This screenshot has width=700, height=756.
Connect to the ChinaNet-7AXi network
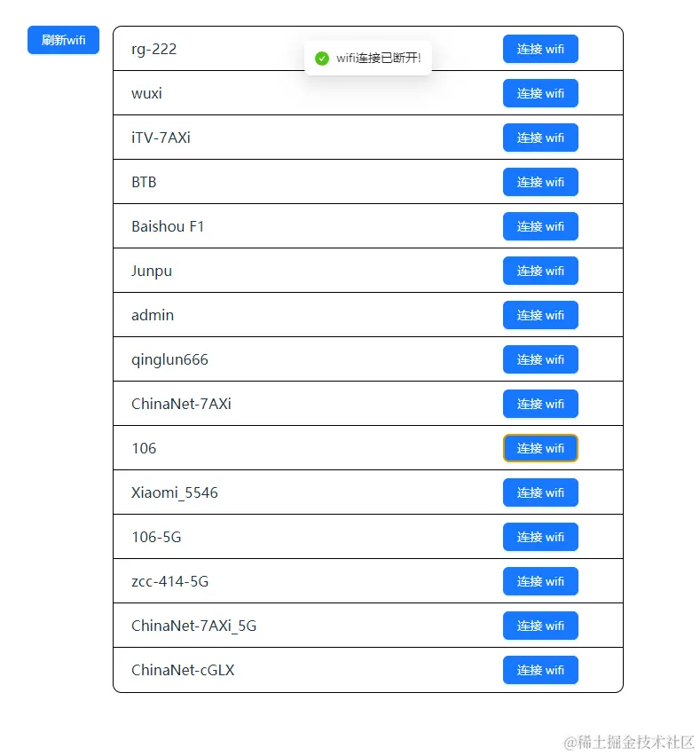coord(540,404)
